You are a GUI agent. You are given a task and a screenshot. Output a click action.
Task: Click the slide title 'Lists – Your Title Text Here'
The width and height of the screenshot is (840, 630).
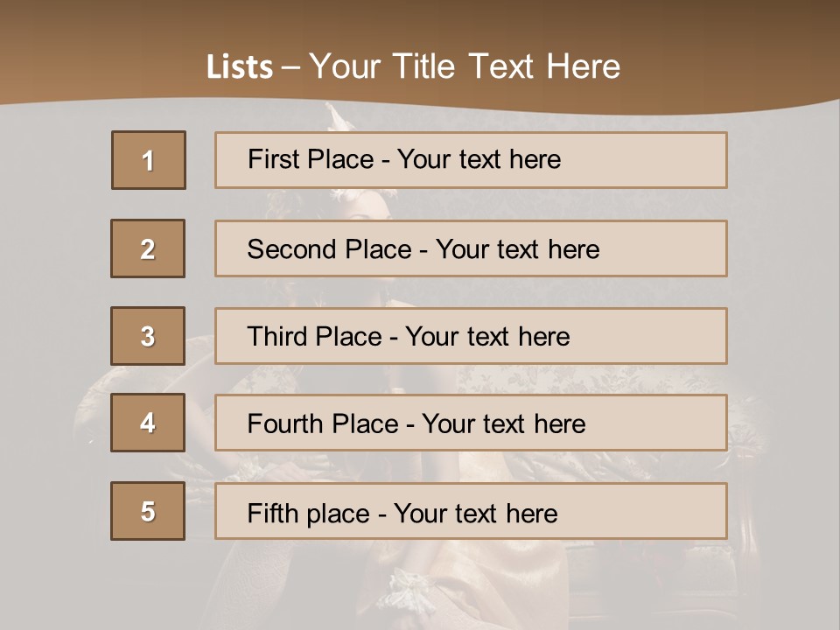coord(413,66)
